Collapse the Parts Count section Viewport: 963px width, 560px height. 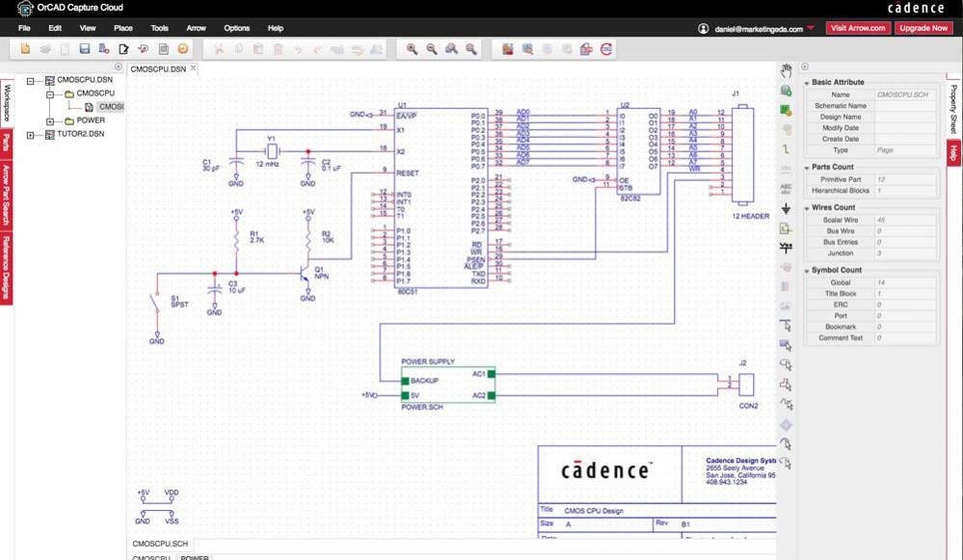[x=807, y=168]
